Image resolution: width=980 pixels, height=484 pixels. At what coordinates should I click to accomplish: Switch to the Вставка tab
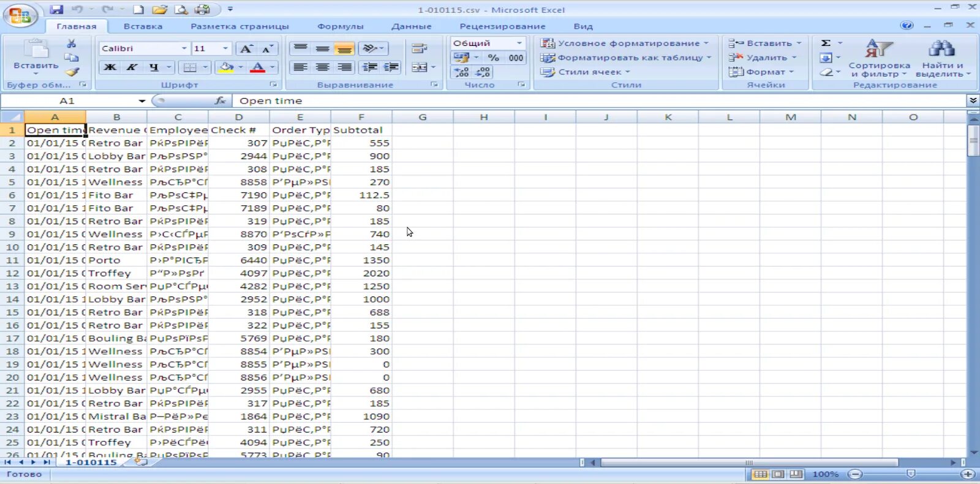[143, 26]
